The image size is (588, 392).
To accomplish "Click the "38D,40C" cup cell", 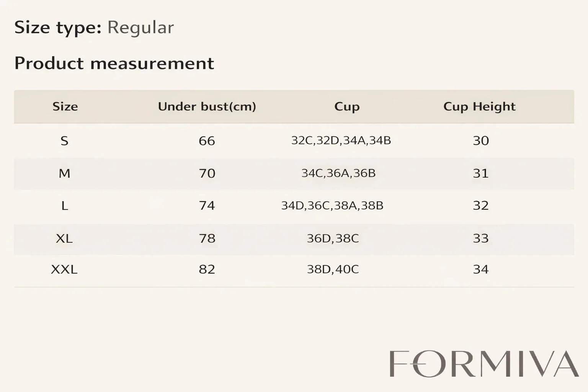I will 333,269.
